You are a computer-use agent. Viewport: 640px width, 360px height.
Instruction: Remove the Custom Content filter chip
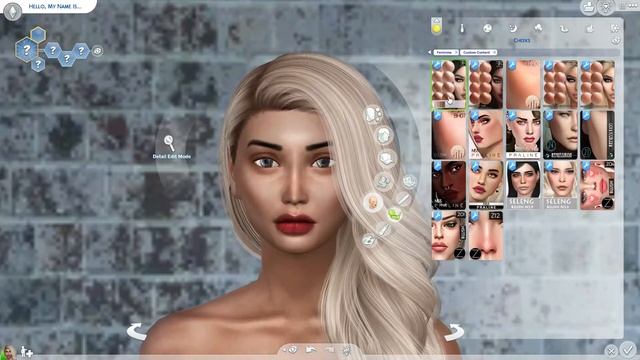click(494, 52)
